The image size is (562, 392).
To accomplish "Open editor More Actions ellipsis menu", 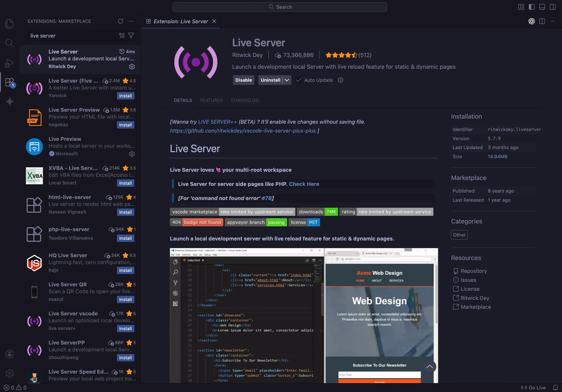I will point(553,21).
